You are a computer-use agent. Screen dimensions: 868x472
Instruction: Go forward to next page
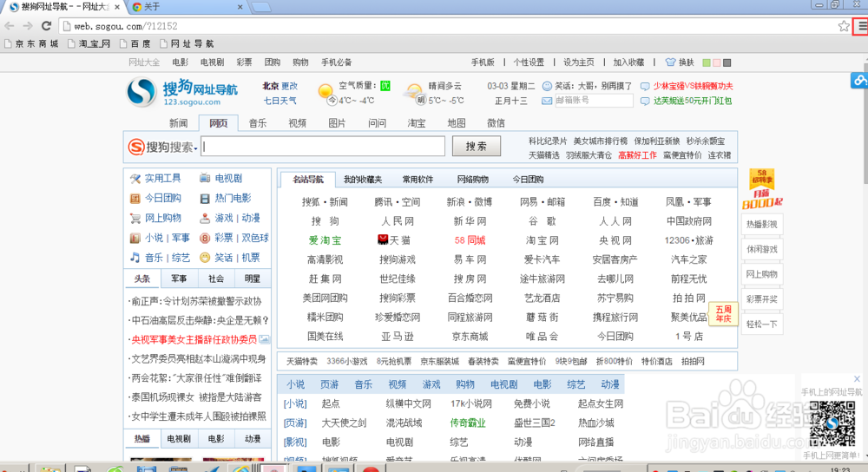pyautogui.click(x=28, y=26)
